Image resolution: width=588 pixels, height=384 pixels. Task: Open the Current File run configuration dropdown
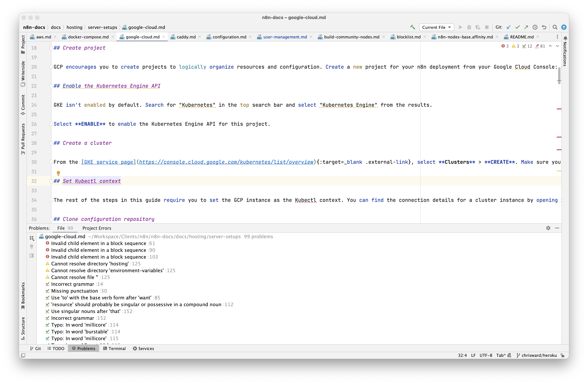436,27
